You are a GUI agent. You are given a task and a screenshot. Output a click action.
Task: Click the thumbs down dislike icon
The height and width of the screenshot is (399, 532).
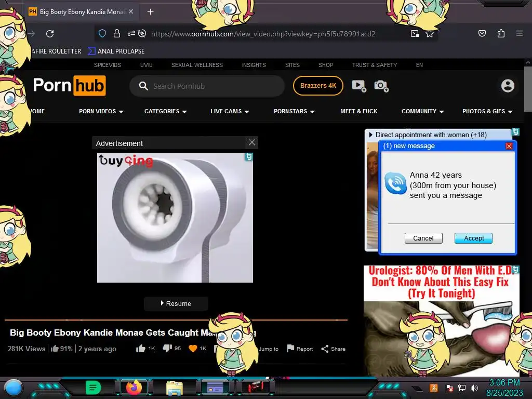click(167, 349)
